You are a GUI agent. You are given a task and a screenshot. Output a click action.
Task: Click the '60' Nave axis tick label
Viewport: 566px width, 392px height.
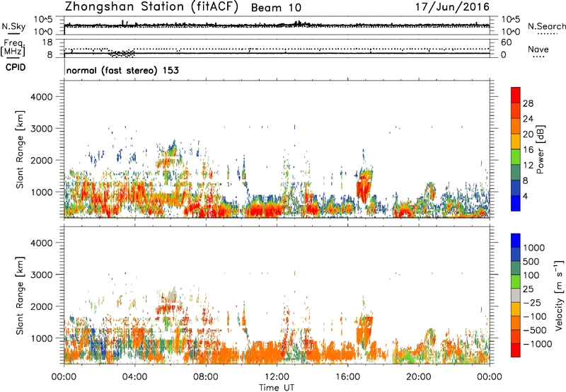tap(506, 42)
